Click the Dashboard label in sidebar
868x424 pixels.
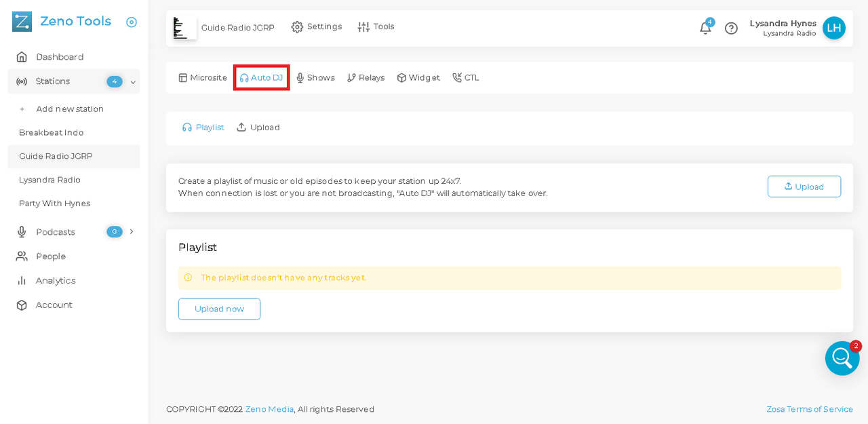(x=60, y=57)
